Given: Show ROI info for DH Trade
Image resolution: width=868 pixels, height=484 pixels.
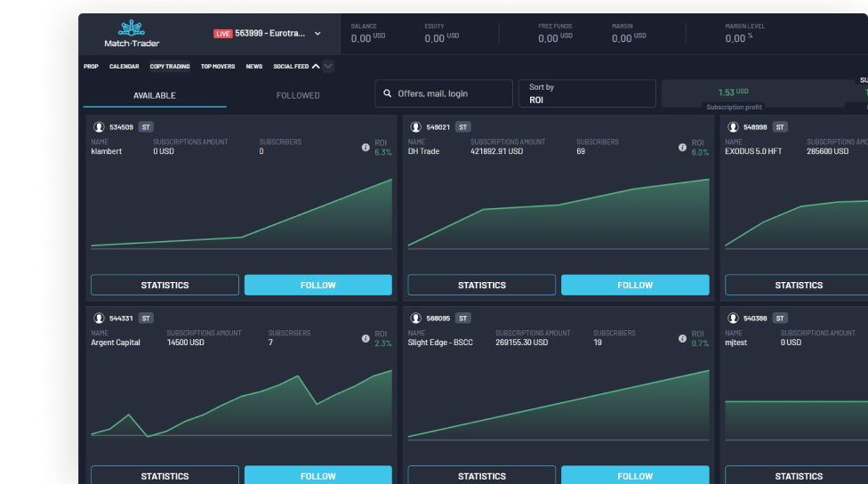Looking at the screenshot, I should (x=682, y=148).
